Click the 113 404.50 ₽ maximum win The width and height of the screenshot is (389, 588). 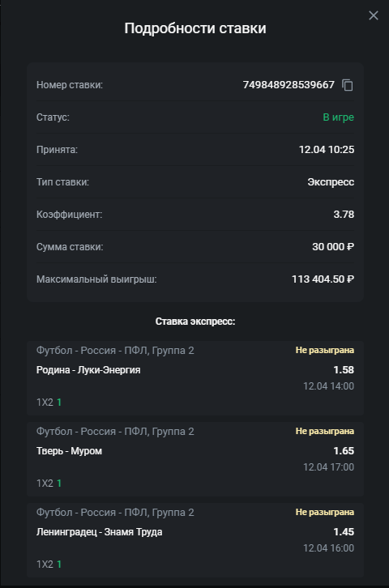(323, 279)
